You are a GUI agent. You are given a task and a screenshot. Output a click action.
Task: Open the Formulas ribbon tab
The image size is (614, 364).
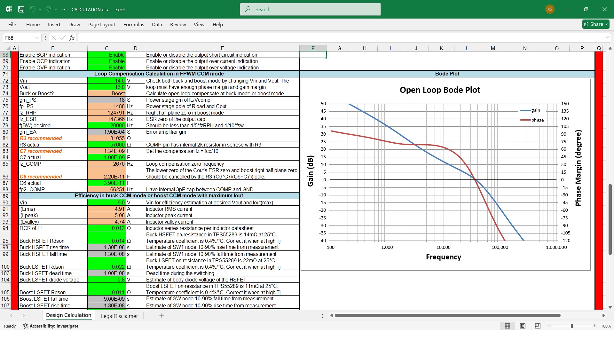point(134,24)
